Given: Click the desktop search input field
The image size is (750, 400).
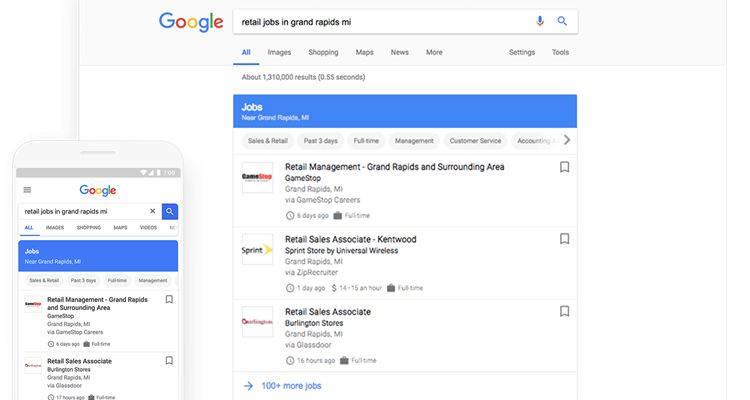Looking at the screenshot, I should [380, 21].
